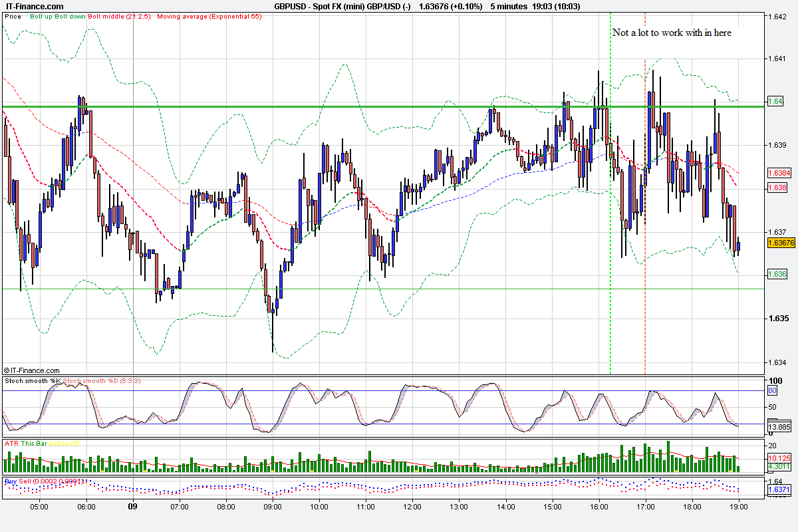Click the orange 1.63676 current price tag

pos(781,243)
